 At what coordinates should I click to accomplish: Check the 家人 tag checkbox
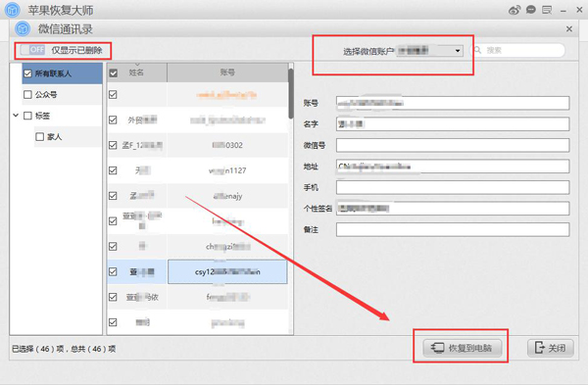tap(40, 137)
